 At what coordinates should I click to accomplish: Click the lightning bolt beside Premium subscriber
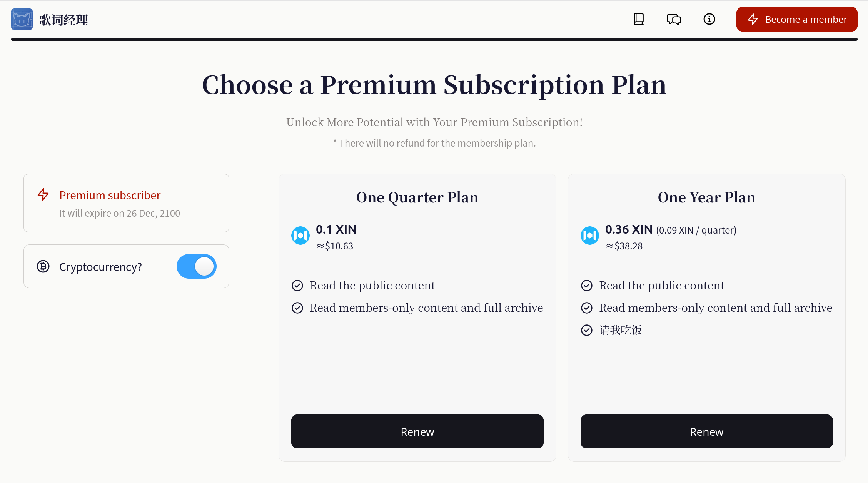point(43,195)
